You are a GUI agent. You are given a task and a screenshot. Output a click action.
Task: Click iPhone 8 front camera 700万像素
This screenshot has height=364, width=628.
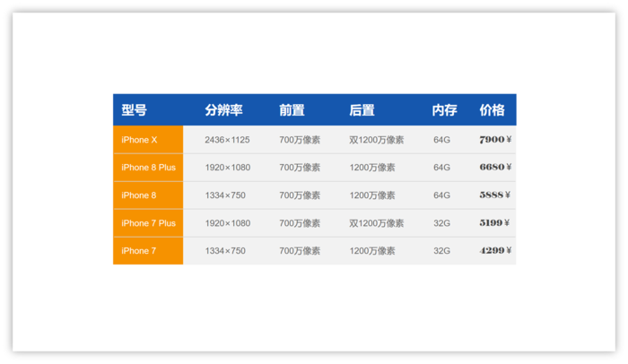coord(300,195)
